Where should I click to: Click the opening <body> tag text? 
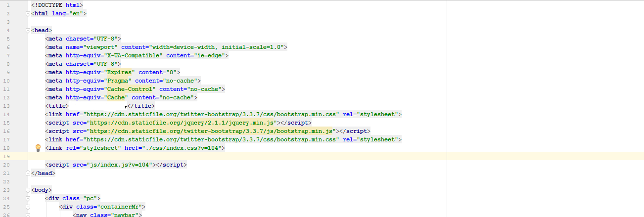coord(42,190)
